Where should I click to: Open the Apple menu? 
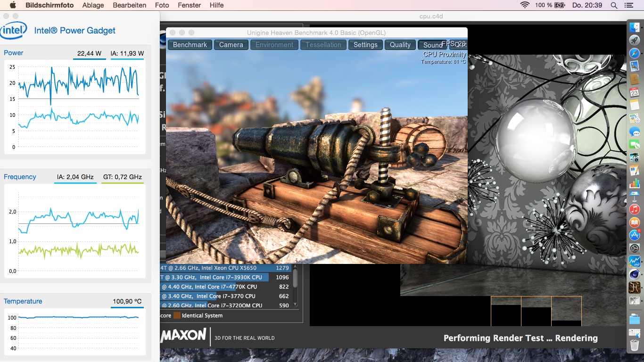click(x=13, y=5)
